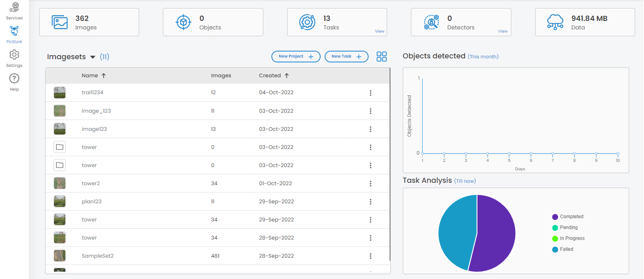644x279 pixels.
Task: Click the 941.84 MB Data card
Action: coord(585,22)
